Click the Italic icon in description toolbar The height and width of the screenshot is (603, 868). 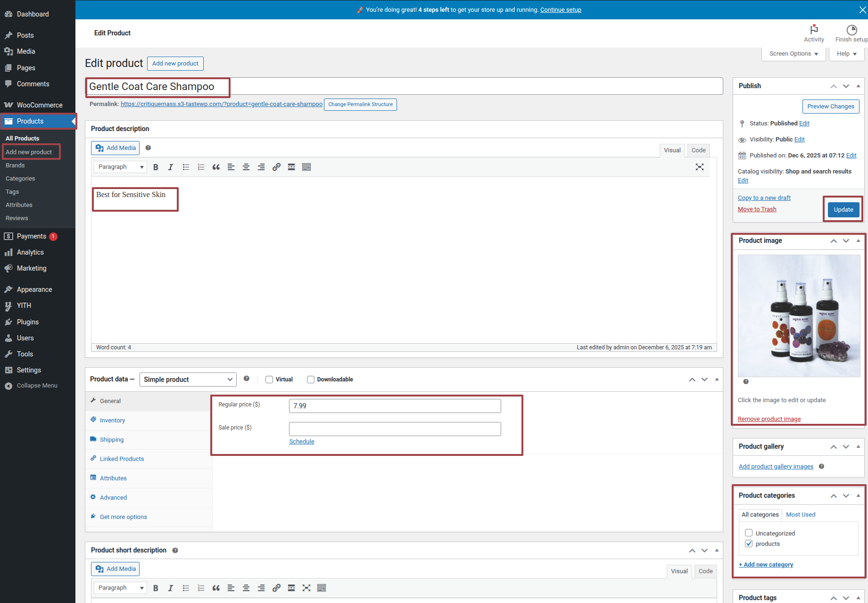pyautogui.click(x=171, y=167)
